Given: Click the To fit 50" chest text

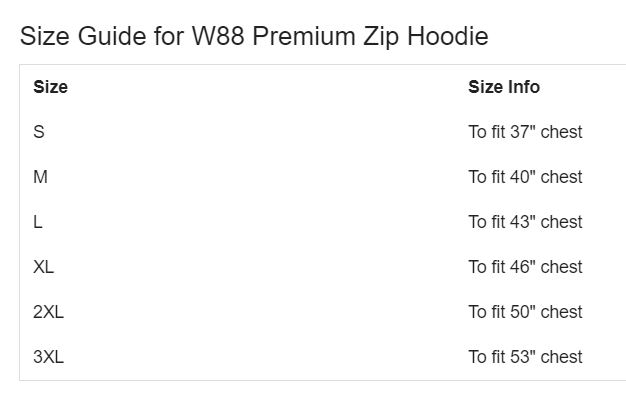Looking at the screenshot, I should point(525,312).
